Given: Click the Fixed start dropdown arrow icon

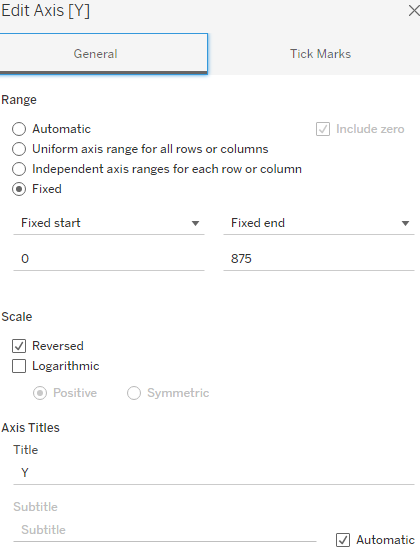Looking at the screenshot, I should (195, 223).
